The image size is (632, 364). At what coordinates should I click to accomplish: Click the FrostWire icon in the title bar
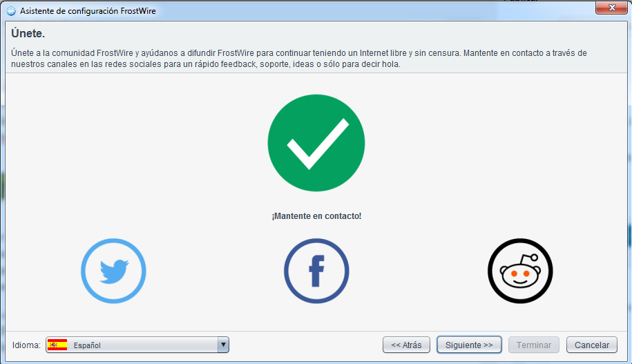pos(11,11)
